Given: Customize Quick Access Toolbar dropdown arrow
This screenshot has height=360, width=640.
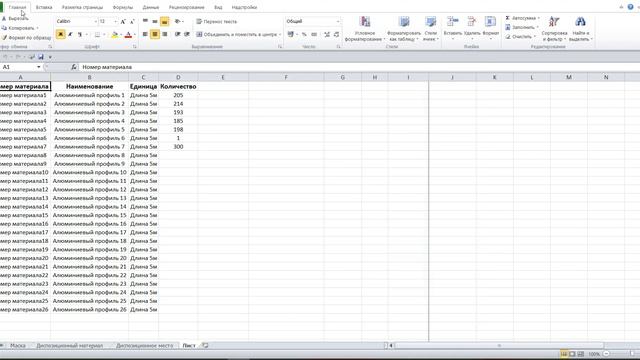Looking at the screenshot, I should click(x=50, y=57).
